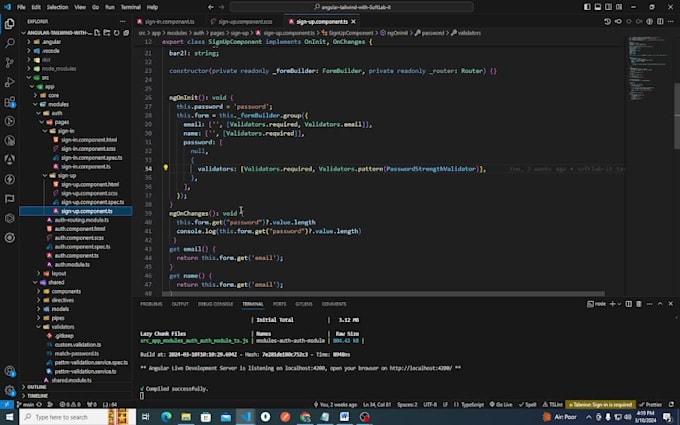
Task: Open editor More Actions ellipsis menu
Action: (671, 21)
